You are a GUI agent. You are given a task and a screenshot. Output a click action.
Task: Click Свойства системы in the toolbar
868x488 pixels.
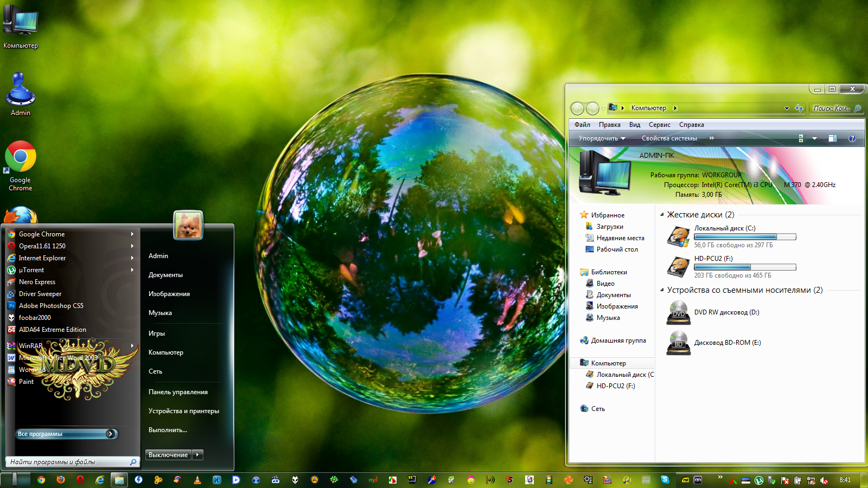pos(669,138)
